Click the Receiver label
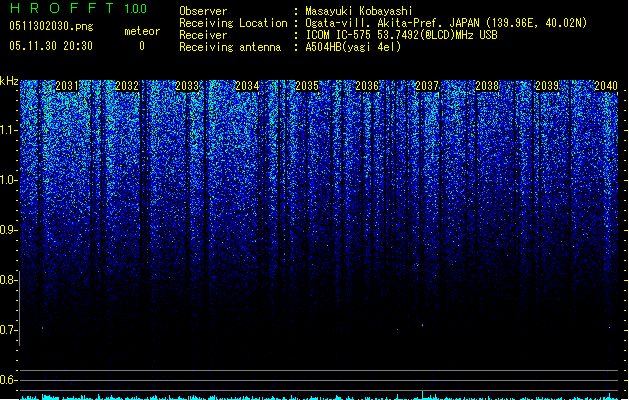 coord(203,35)
